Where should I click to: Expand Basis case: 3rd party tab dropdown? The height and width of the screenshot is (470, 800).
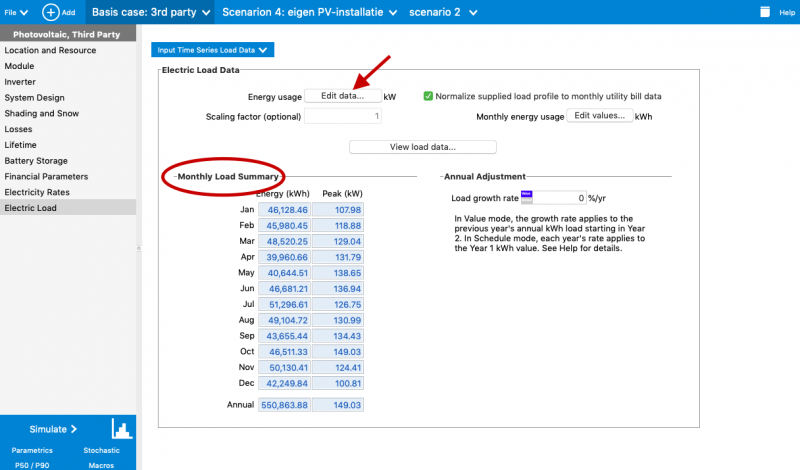[x=205, y=12]
